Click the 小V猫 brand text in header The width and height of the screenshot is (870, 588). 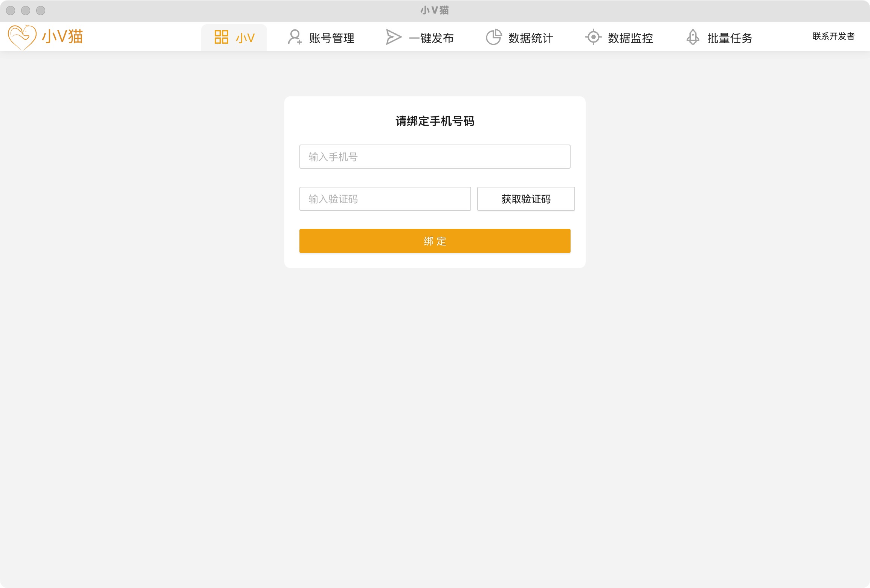[x=63, y=37]
